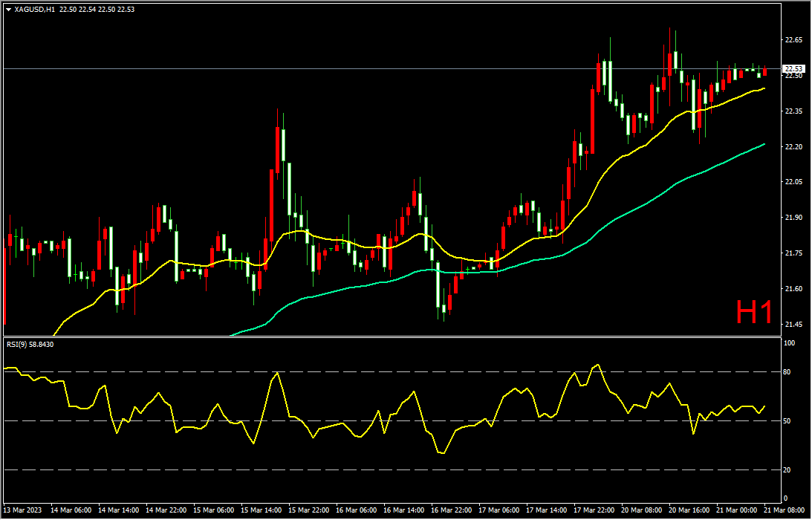Click the 20 Mar 08:00 time label

[x=643, y=510]
